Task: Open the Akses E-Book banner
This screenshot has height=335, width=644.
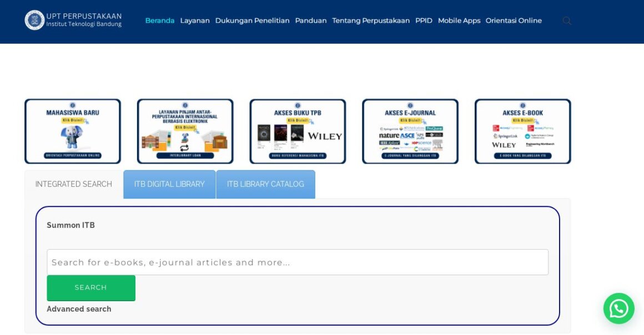Action: point(522,131)
